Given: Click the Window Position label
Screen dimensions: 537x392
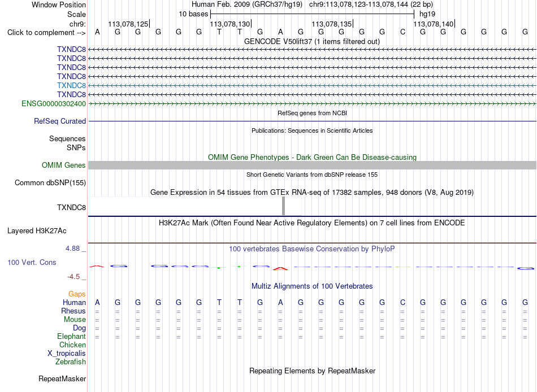Looking at the screenshot, I should tap(59, 5).
